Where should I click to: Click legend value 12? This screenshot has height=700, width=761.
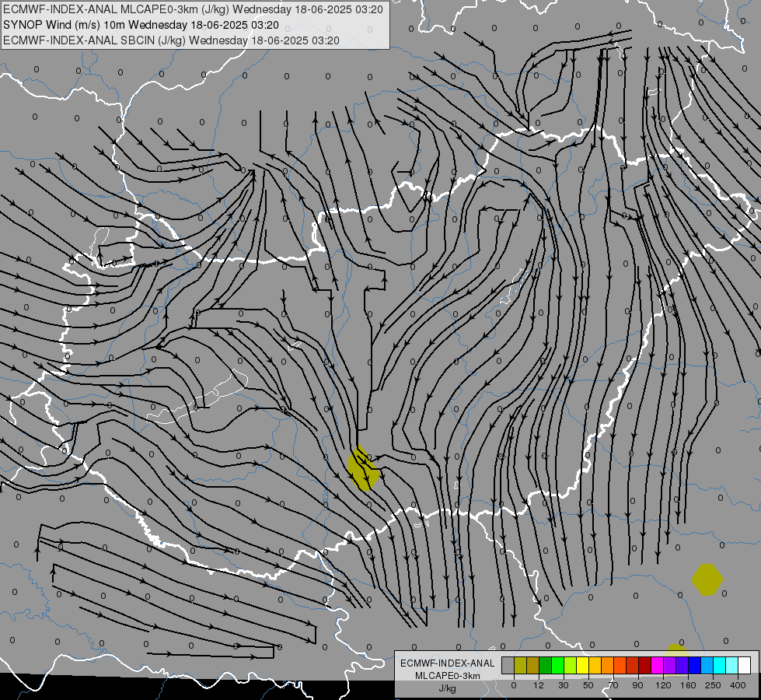[539, 685]
